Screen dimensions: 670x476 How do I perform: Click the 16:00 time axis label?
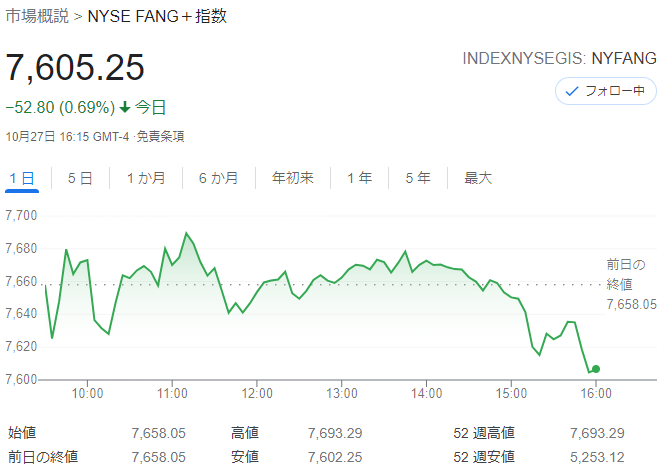tap(596, 394)
